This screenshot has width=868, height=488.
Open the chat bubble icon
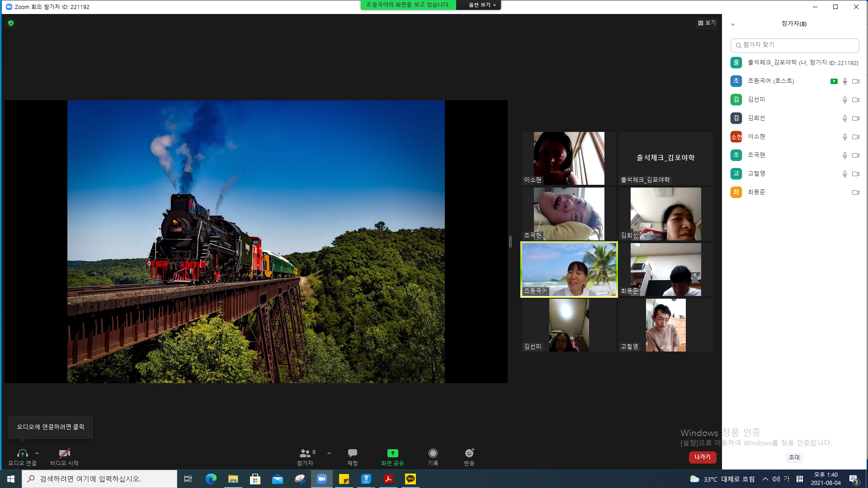[353, 453]
